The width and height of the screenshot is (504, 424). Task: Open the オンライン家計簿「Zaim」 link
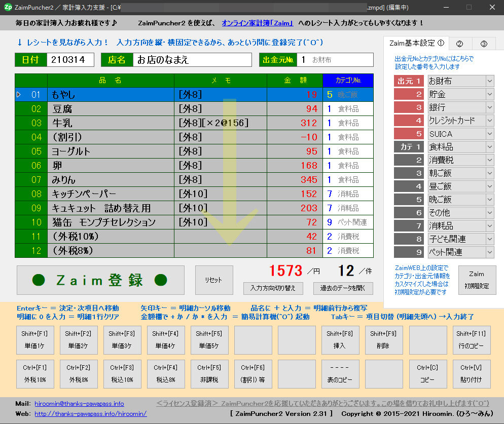pyautogui.click(x=258, y=23)
